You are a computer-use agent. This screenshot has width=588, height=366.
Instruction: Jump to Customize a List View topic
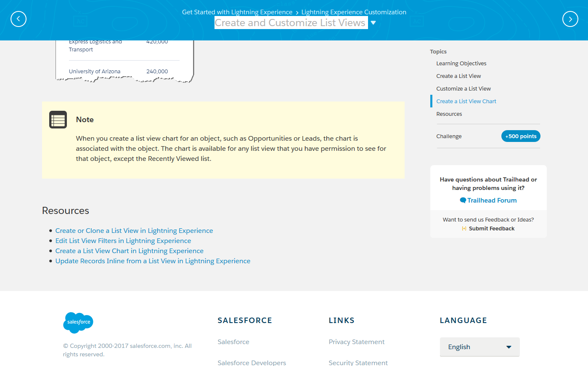[464, 89]
